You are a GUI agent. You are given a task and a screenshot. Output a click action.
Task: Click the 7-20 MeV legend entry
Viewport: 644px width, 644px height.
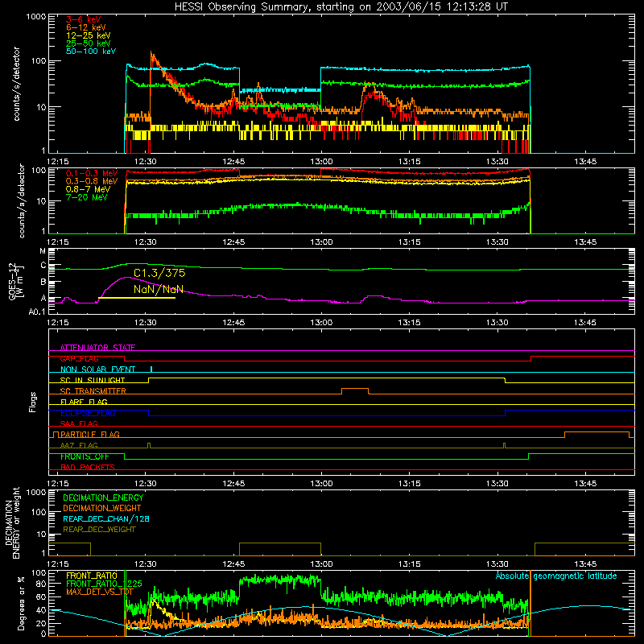pyautogui.click(x=87, y=197)
